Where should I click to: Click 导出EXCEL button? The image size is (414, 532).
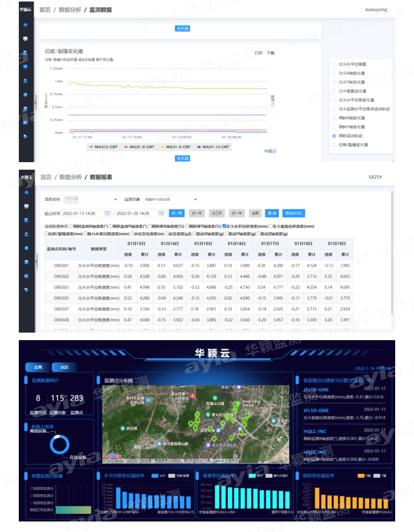[293, 213]
